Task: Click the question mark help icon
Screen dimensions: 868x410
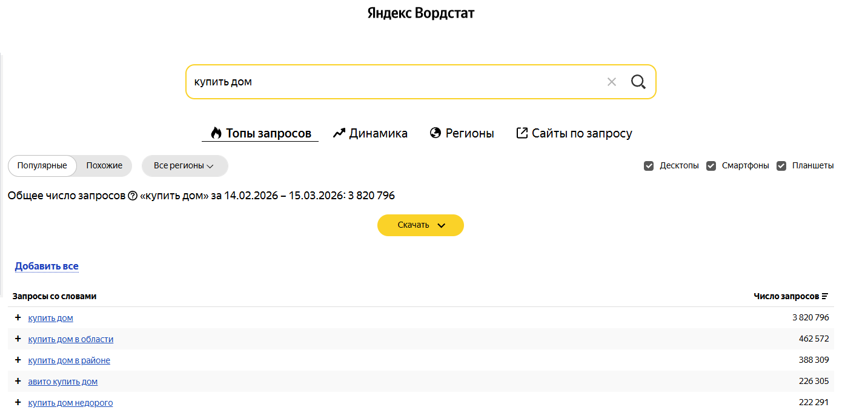Action: tap(133, 196)
